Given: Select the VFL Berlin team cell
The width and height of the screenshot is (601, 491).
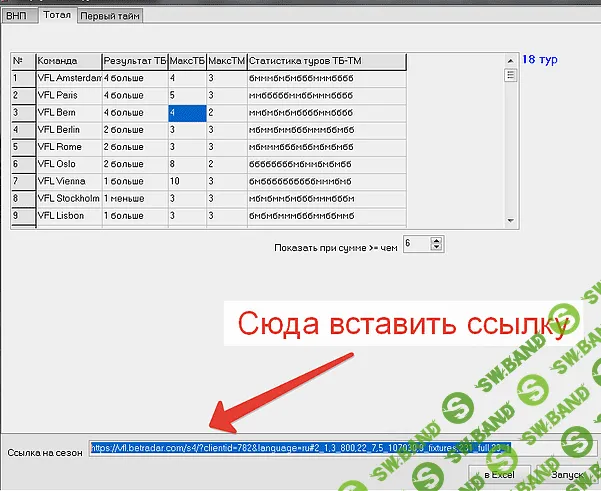Looking at the screenshot, I should pos(69,130).
